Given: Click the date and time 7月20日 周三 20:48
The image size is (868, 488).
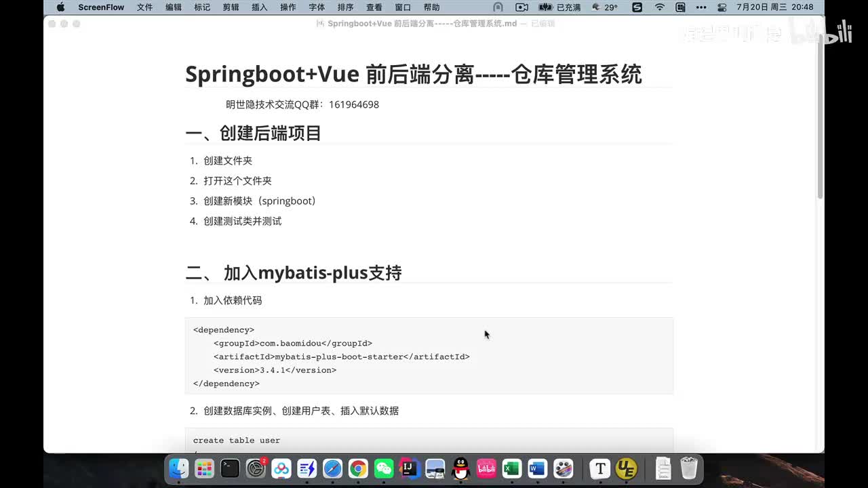Looking at the screenshot, I should click(775, 7).
